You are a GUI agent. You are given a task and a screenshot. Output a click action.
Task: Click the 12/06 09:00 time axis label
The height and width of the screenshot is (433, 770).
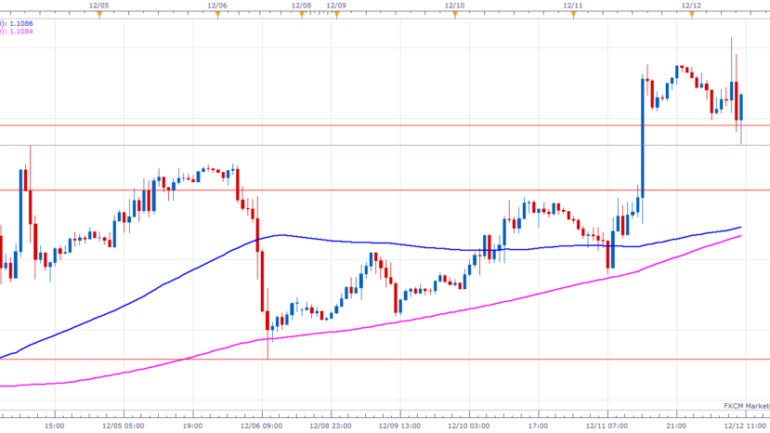[x=262, y=426]
